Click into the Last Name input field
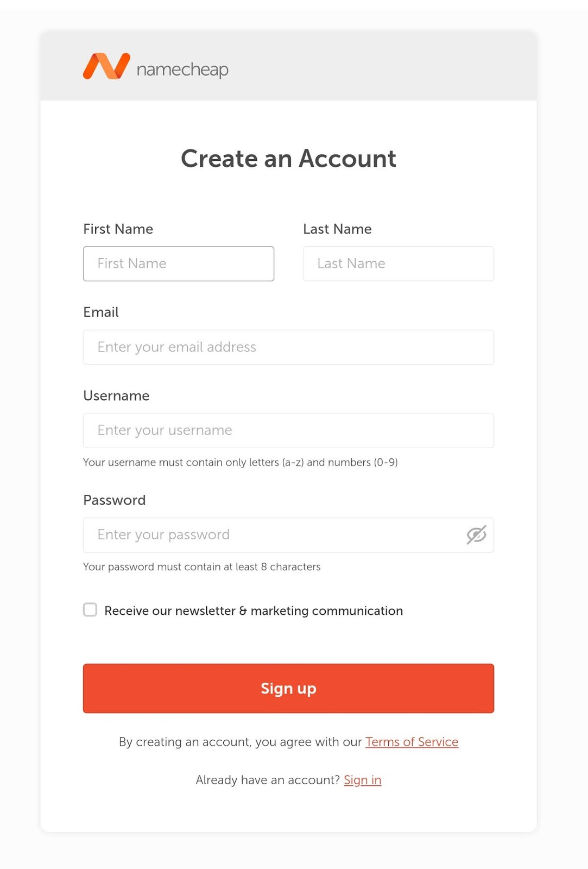 point(398,264)
